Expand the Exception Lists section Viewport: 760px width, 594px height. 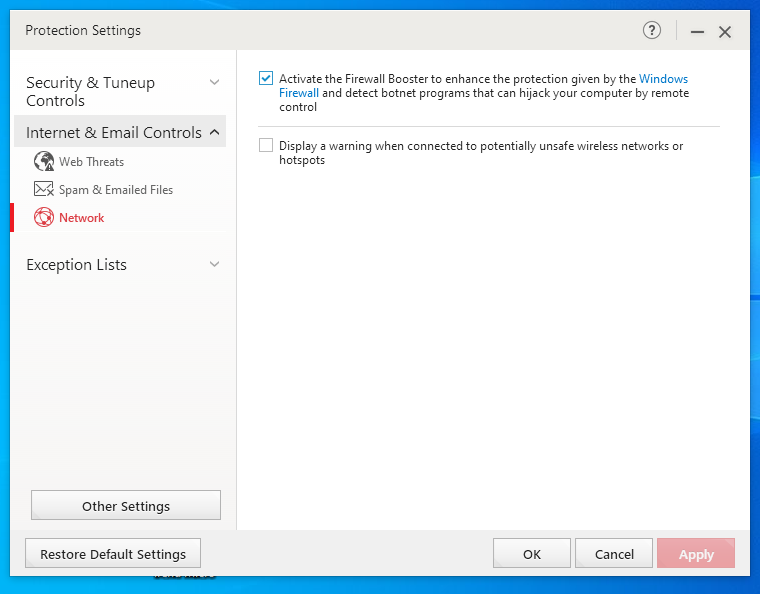coord(214,264)
